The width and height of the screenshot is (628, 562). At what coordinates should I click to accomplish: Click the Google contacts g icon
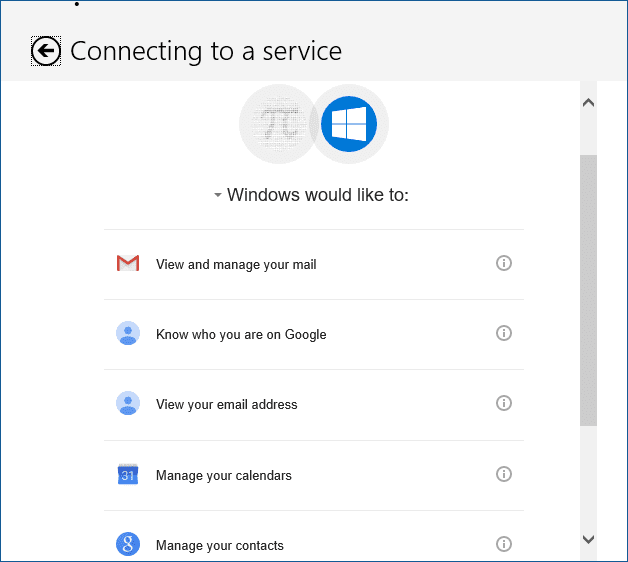coord(128,544)
